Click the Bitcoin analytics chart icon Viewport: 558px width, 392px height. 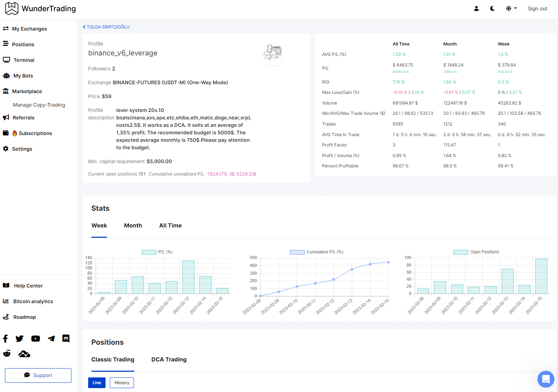point(6,301)
